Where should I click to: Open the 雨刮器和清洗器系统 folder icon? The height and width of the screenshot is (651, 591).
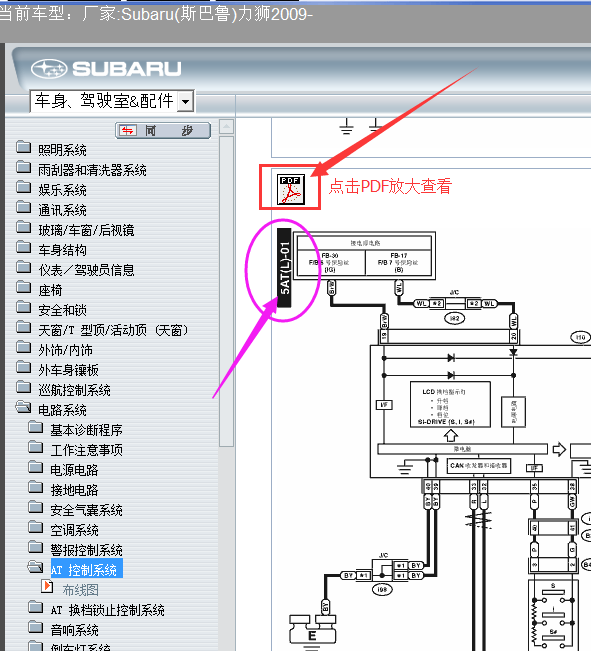click(24, 167)
